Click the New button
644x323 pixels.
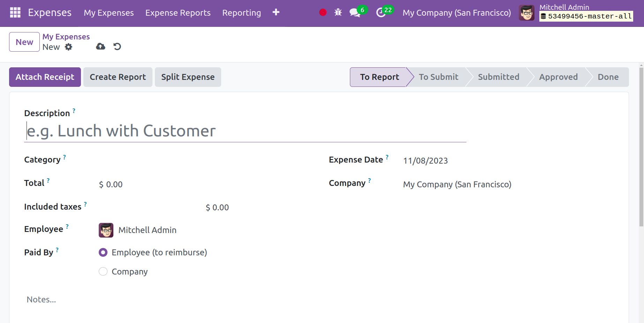click(x=24, y=42)
